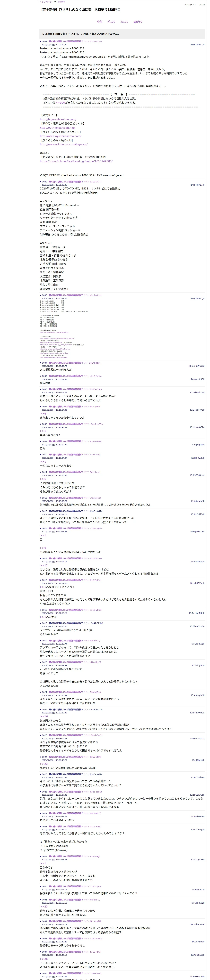This screenshot has height=980, width=210.
Task: Open the 07th-expansion.net link
Action: coord(58,128)
